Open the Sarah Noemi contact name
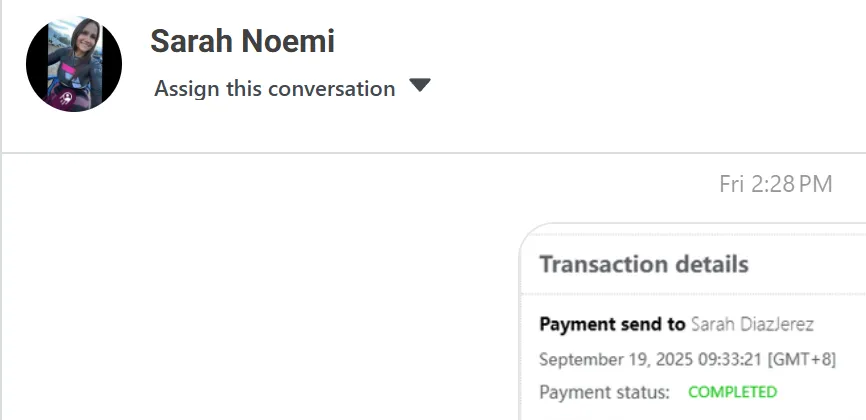Image resolution: width=866 pixels, height=420 pixels. (x=242, y=41)
